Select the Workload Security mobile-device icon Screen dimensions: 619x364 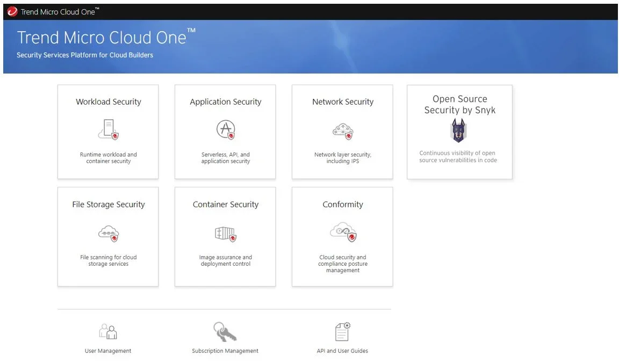click(x=108, y=129)
